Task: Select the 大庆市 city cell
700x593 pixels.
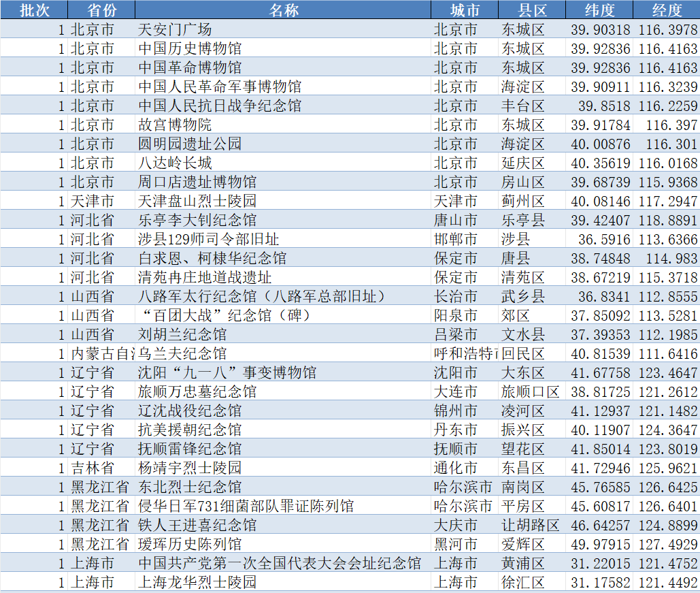Action: click(456, 526)
